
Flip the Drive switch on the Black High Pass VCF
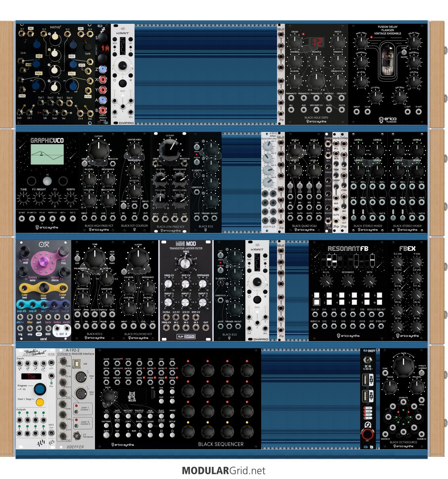point(84,164)
